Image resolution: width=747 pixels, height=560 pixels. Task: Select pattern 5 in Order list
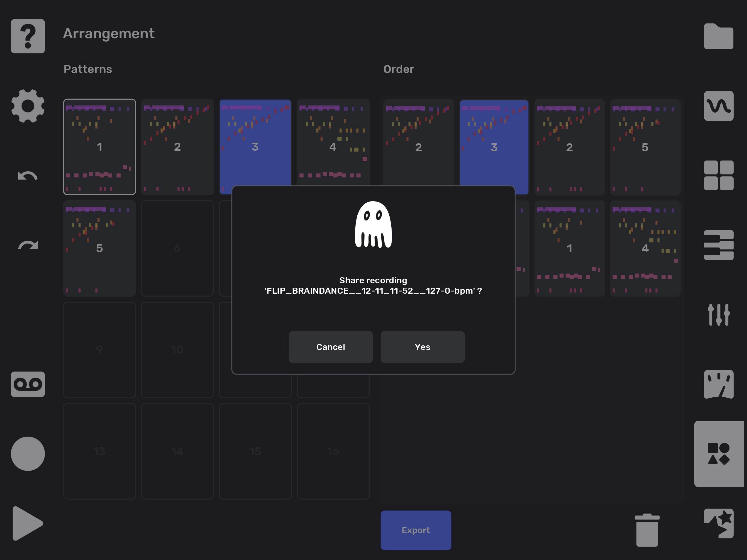tap(645, 147)
